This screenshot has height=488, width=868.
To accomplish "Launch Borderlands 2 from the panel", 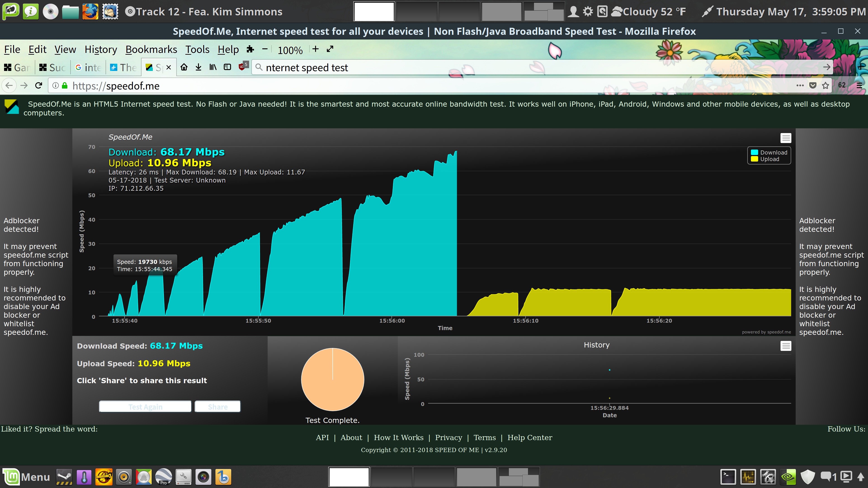I will coord(104,477).
